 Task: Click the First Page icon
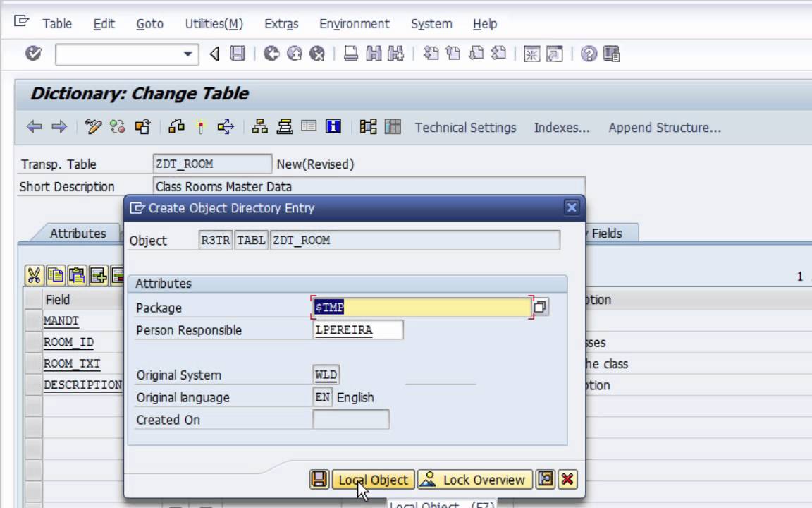pyautogui.click(x=431, y=54)
